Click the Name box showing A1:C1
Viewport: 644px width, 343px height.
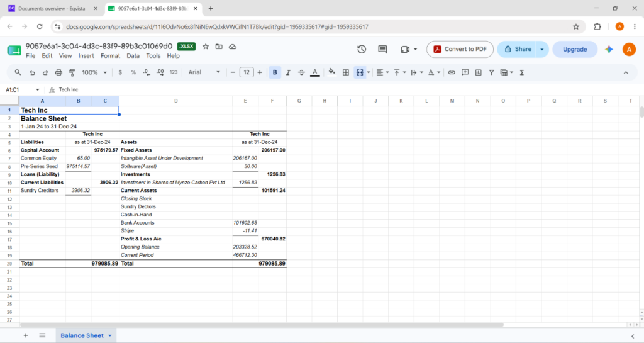[x=23, y=89]
